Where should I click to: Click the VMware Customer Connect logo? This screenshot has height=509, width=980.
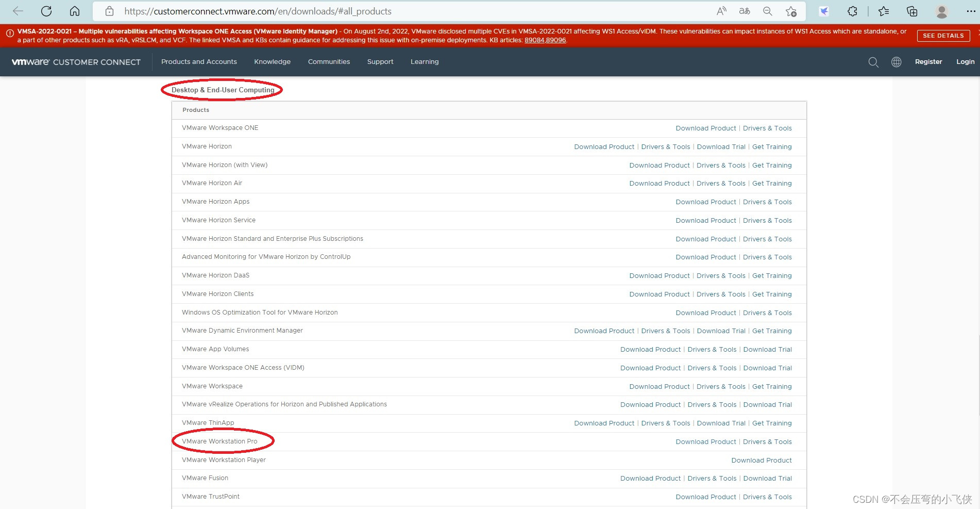76,62
